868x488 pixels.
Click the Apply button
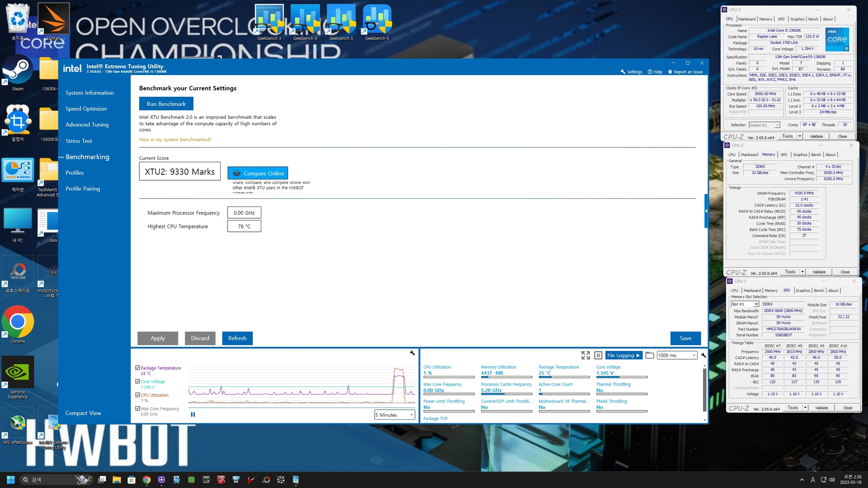(158, 338)
